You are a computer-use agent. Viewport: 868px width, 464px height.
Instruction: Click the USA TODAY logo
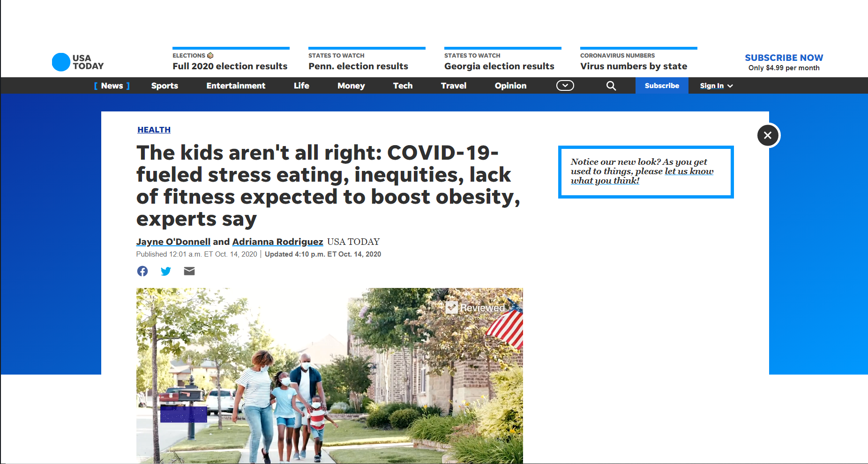pyautogui.click(x=78, y=62)
